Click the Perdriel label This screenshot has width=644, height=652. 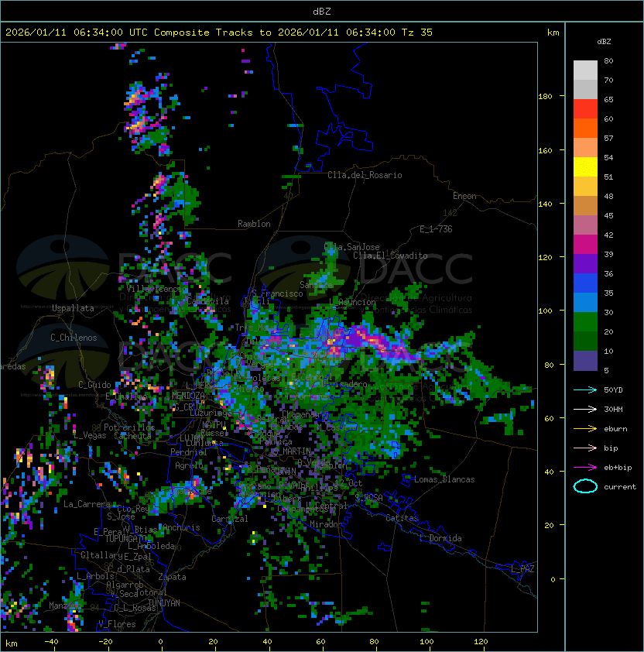click(188, 452)
